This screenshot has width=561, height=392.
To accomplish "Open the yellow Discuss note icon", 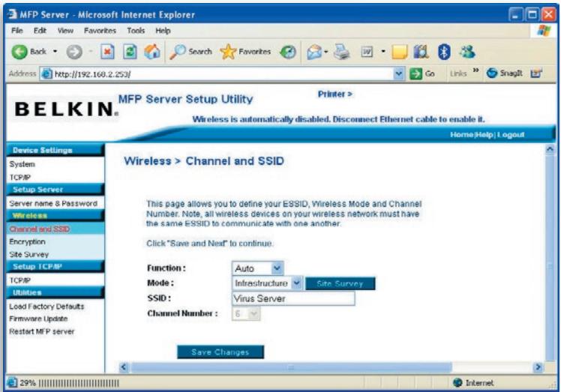I will tap(400, 52).
